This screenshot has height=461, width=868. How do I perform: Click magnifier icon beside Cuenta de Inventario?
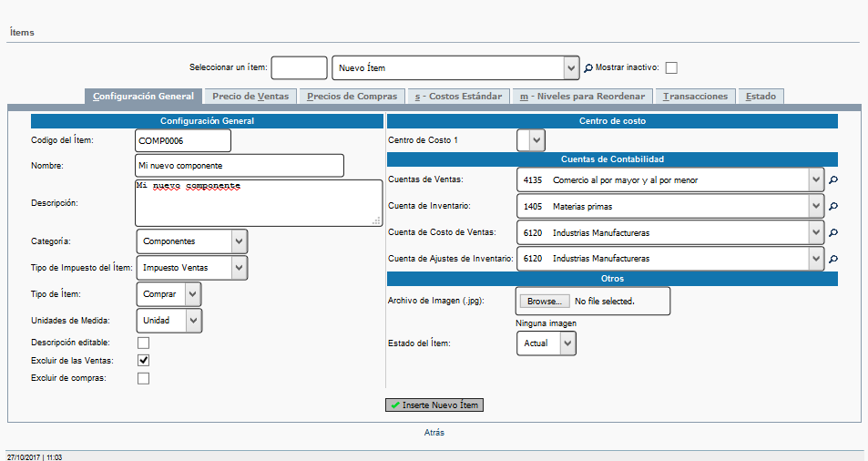tap(833, 207)
